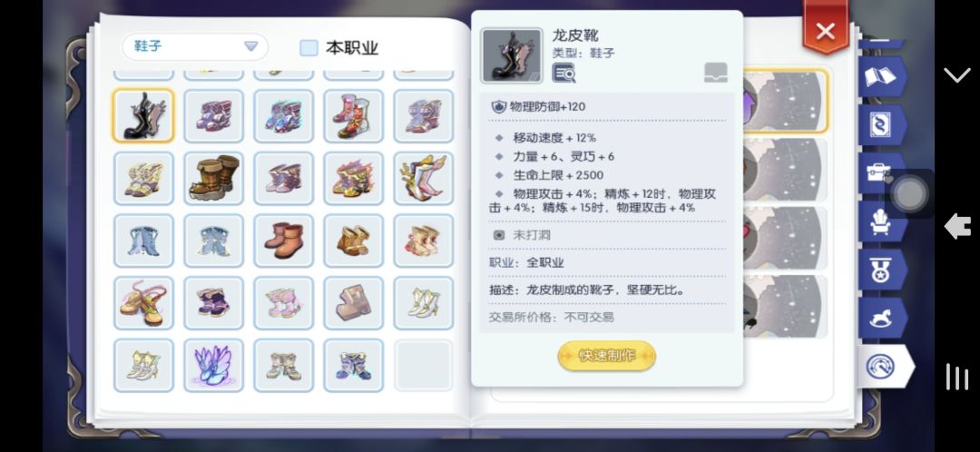980x452 pixels.
Task: Select the brown fur boots item
Action: click(x=214, y=178)
